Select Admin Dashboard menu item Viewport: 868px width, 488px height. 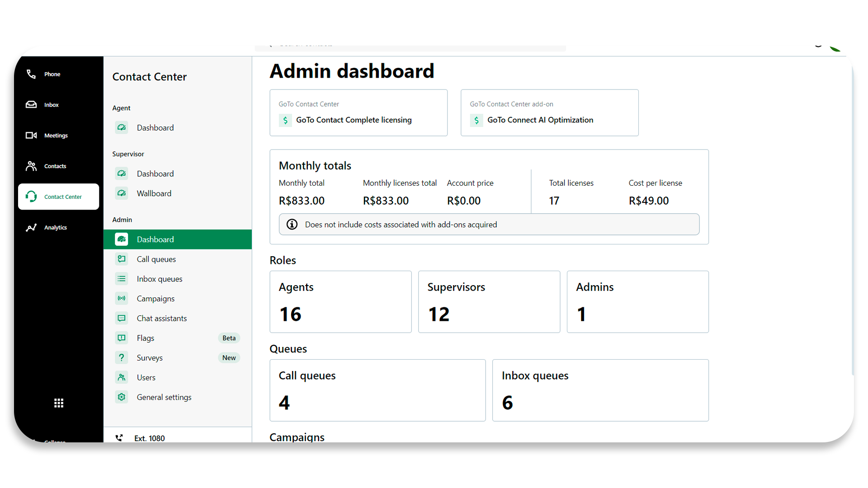(x=177, y=239)
